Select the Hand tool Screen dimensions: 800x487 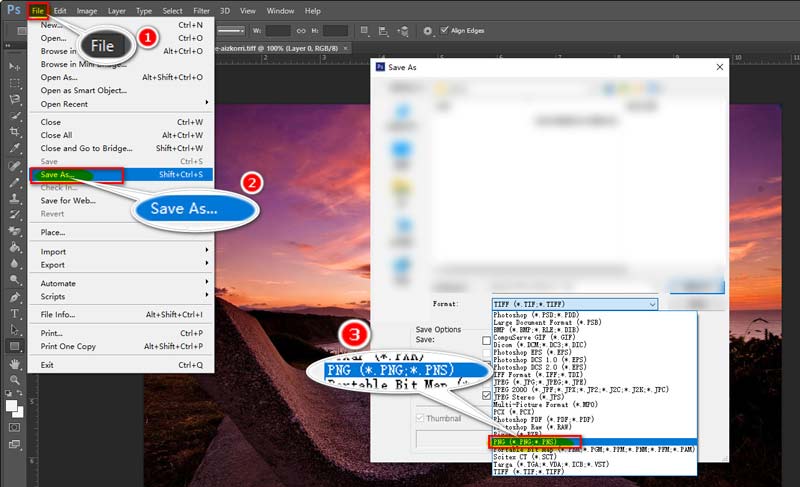click(14, 364)
